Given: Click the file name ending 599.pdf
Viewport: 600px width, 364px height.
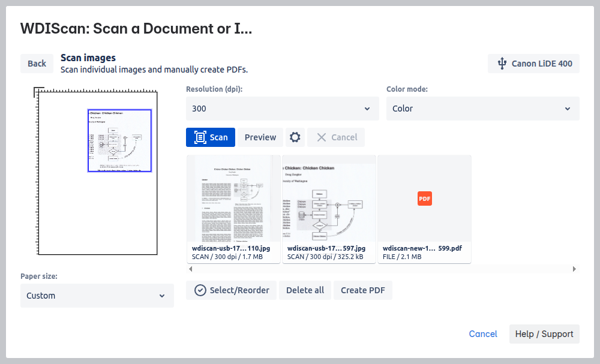Looking at the screenshot, I should [422, 248].
